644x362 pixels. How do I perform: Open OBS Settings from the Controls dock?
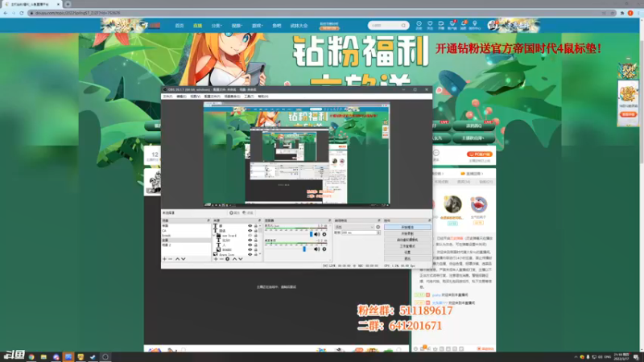coord(407,253)
